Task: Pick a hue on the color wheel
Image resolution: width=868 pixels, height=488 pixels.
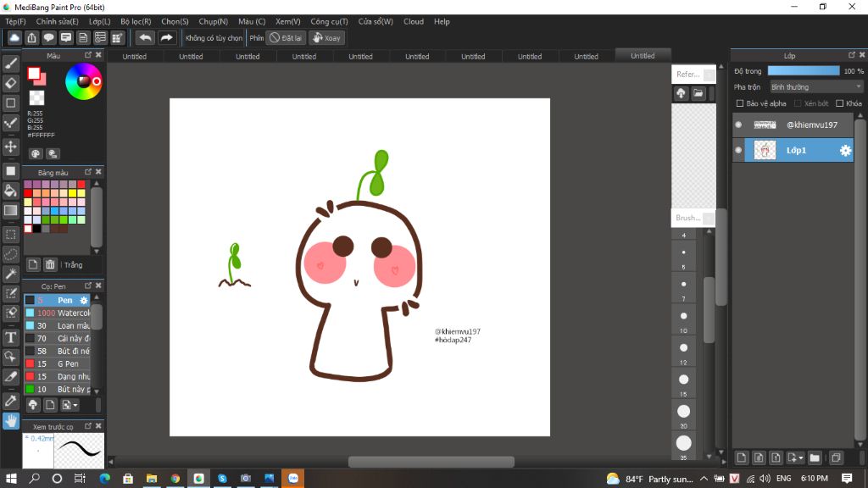Action: point(84,81)
